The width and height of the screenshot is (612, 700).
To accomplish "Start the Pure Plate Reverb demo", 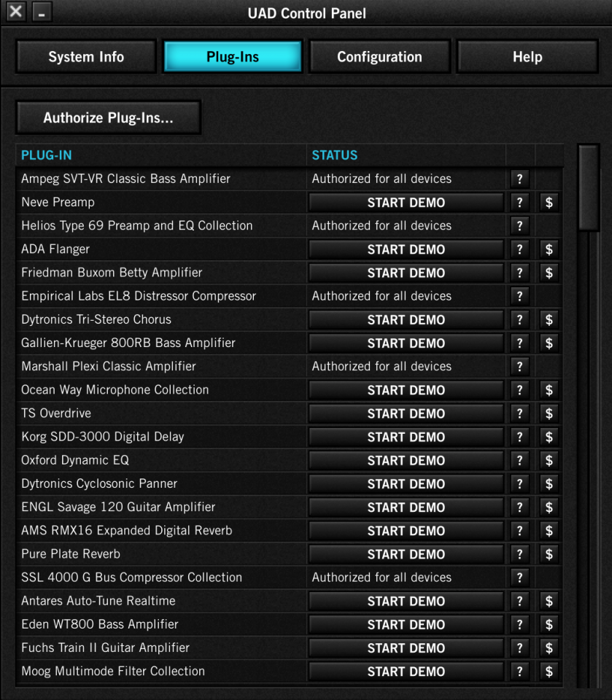I will (406, 554).
